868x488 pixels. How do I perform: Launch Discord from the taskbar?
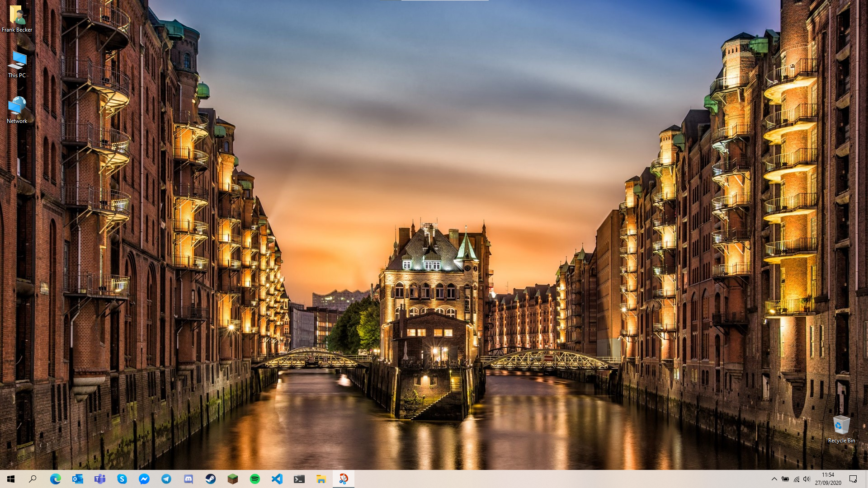click(x=188, y=479)
